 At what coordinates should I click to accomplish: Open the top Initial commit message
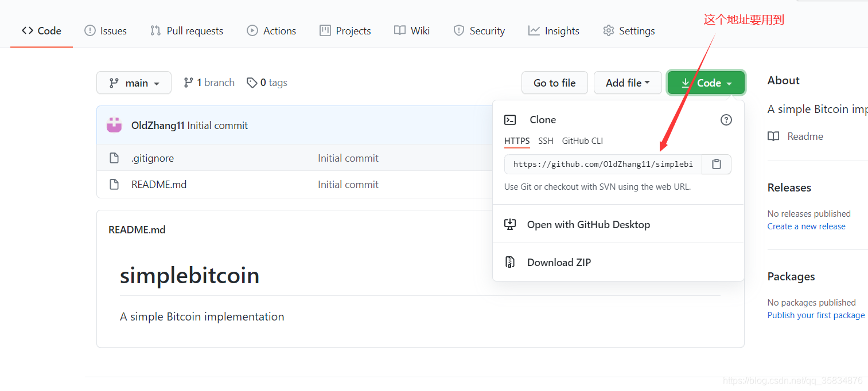coord(217,126)
